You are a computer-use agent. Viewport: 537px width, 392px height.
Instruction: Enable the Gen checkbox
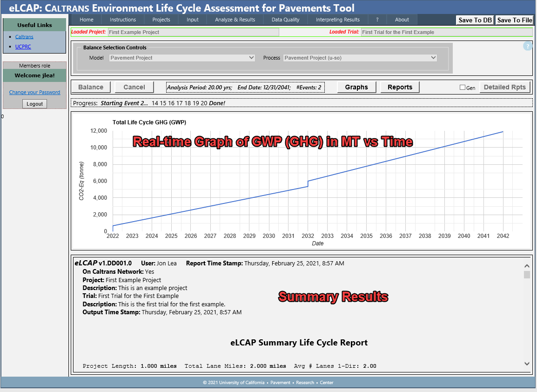[x=463, y=88]
